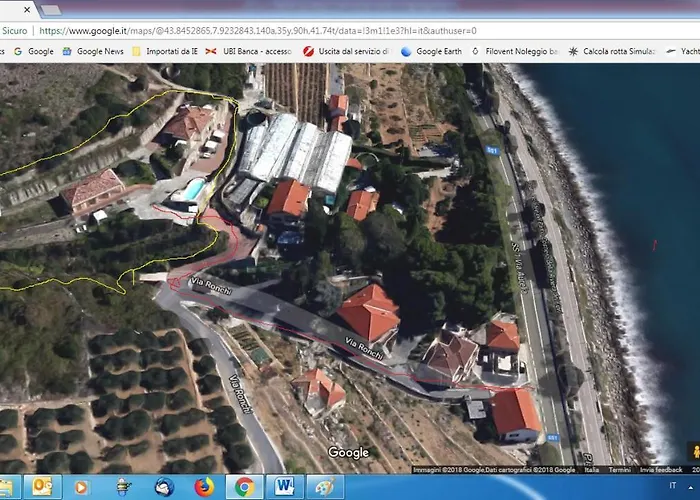Open the Italia link in map footer

[x=592, y=470]
